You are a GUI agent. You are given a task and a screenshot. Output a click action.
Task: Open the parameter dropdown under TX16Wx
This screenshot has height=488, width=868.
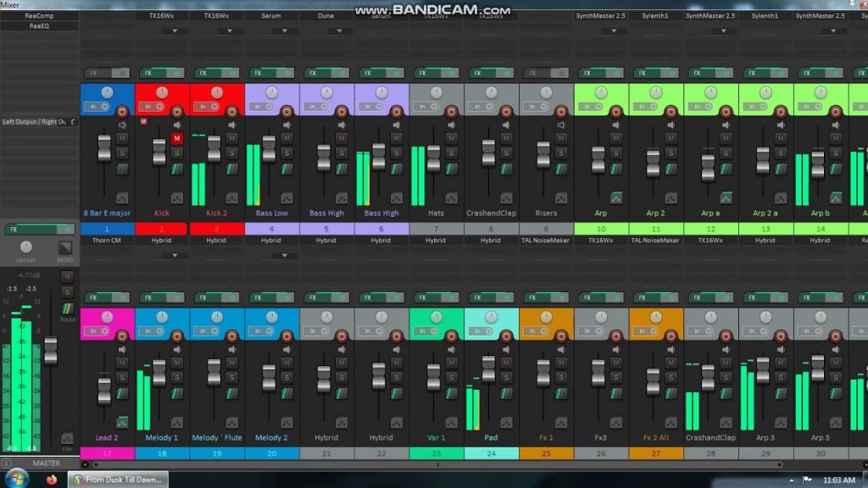click(x=175, y=30)
